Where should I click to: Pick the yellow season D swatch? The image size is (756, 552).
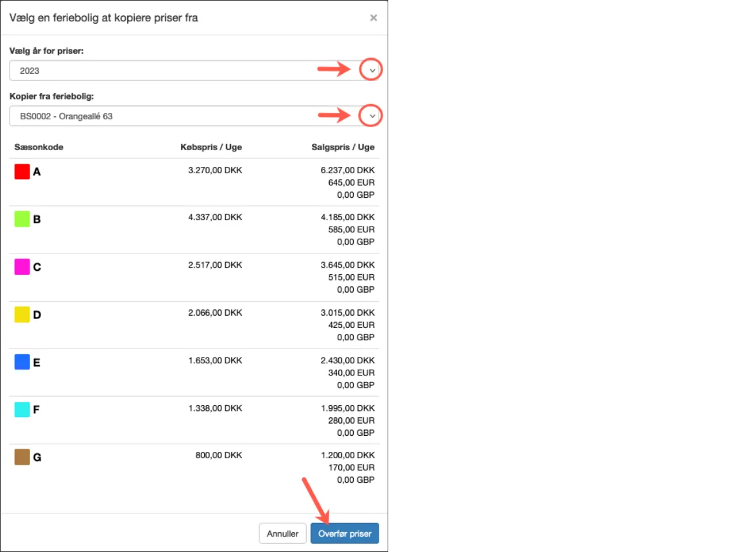click(x=22, y=315)
